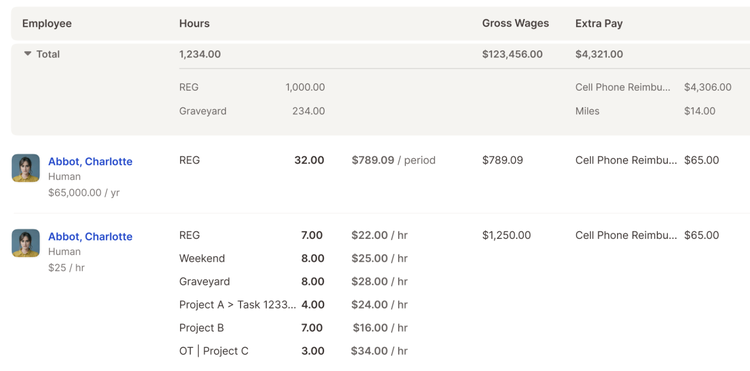Click the Total hours 1,234.00 value
Viewport: 750px width, 371px height.
click(x=200, y=54)
